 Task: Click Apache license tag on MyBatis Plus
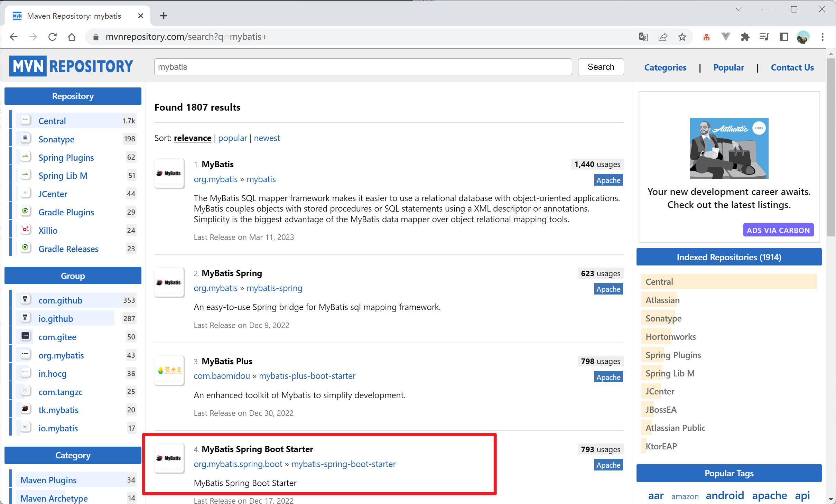pos(608,377)
